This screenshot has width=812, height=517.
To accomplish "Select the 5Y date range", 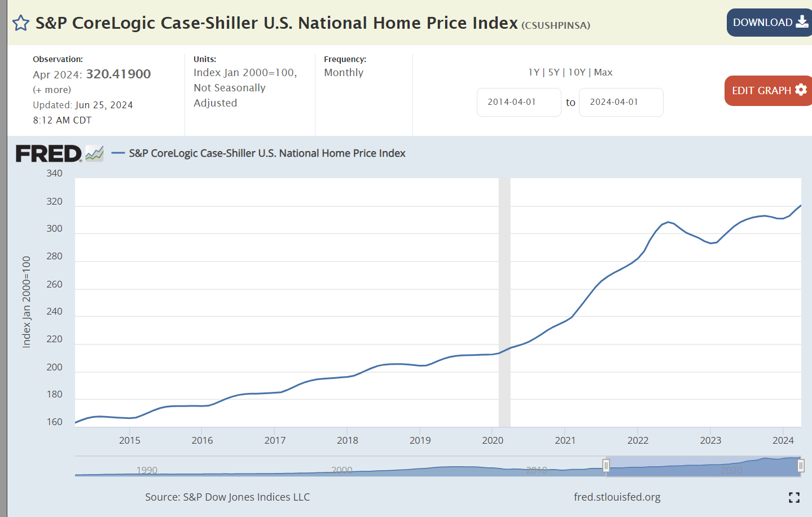I will [554, 72].
